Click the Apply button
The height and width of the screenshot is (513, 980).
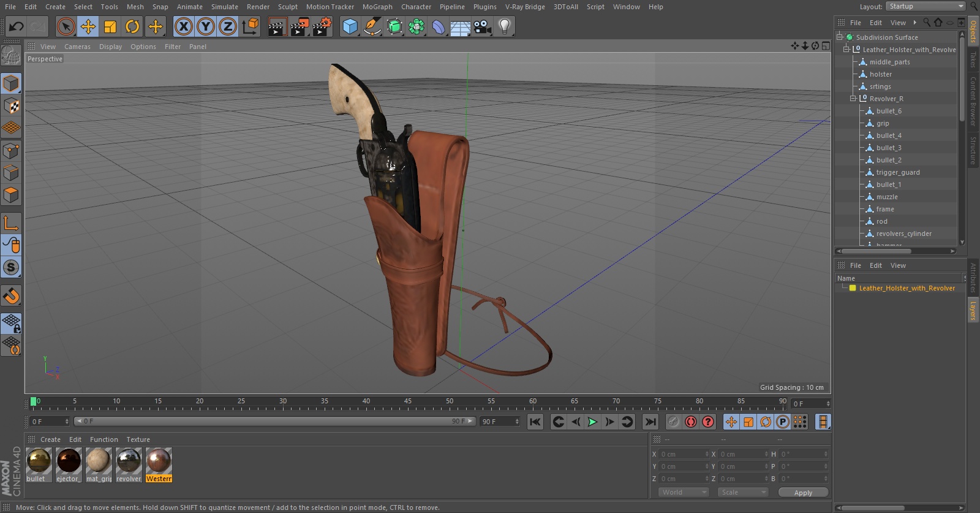click(x=803, y=493)
